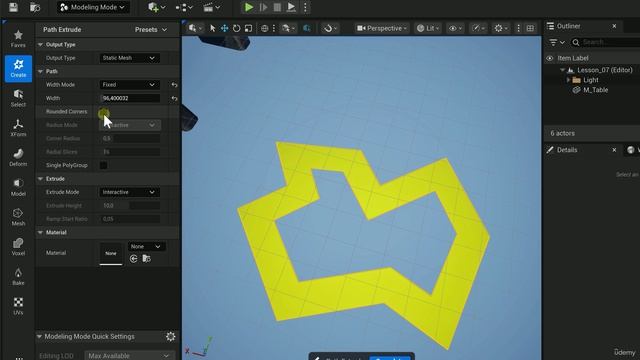Open the Mesh tool category
The image size is (640, 360).
[18, 217]
